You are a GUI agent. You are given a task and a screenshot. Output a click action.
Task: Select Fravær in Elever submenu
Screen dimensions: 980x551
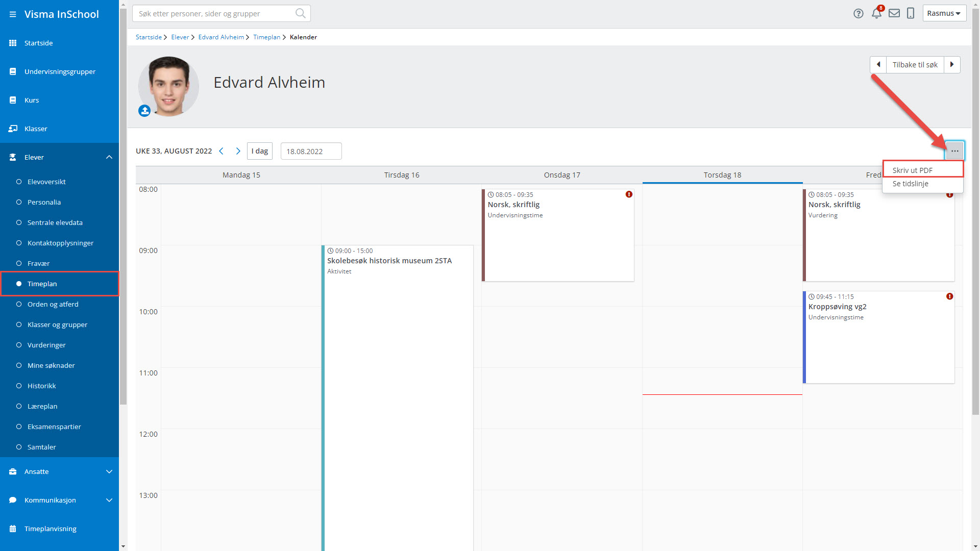38,263
